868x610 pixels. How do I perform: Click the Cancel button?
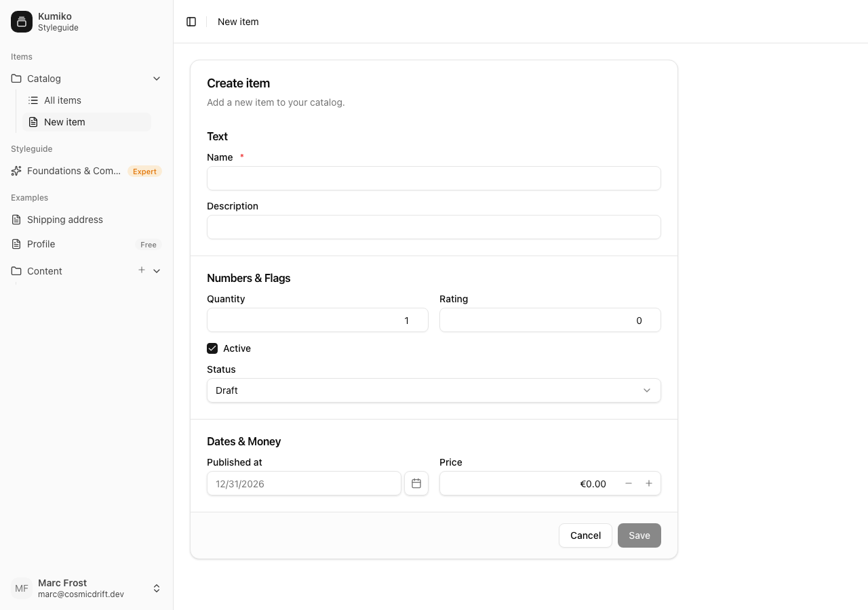(x=585, y=535)
